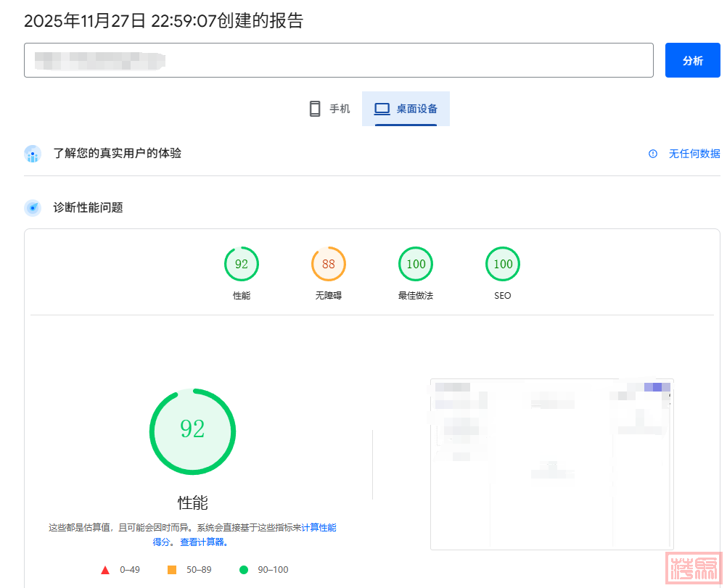Jump to the 88 无障碍 score gauge
The height and width of the screenshot is (588, 727).
[329, 264]
